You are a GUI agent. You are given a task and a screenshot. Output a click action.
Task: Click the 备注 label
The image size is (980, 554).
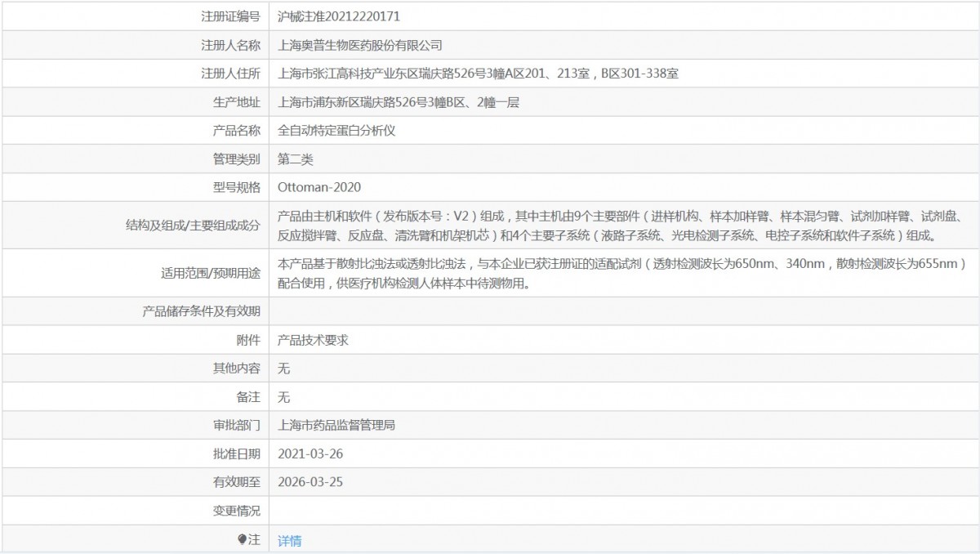248,397
